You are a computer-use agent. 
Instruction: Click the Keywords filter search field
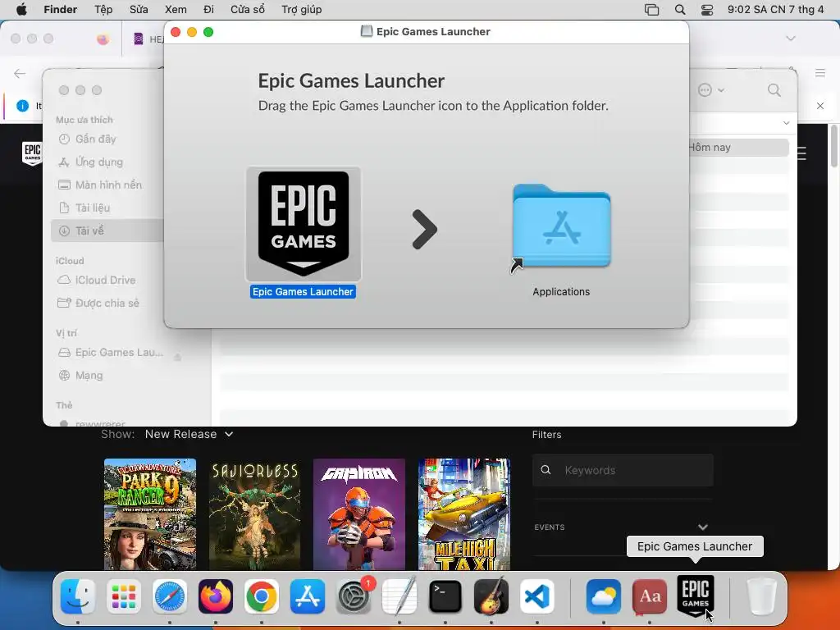click(623, 470)
